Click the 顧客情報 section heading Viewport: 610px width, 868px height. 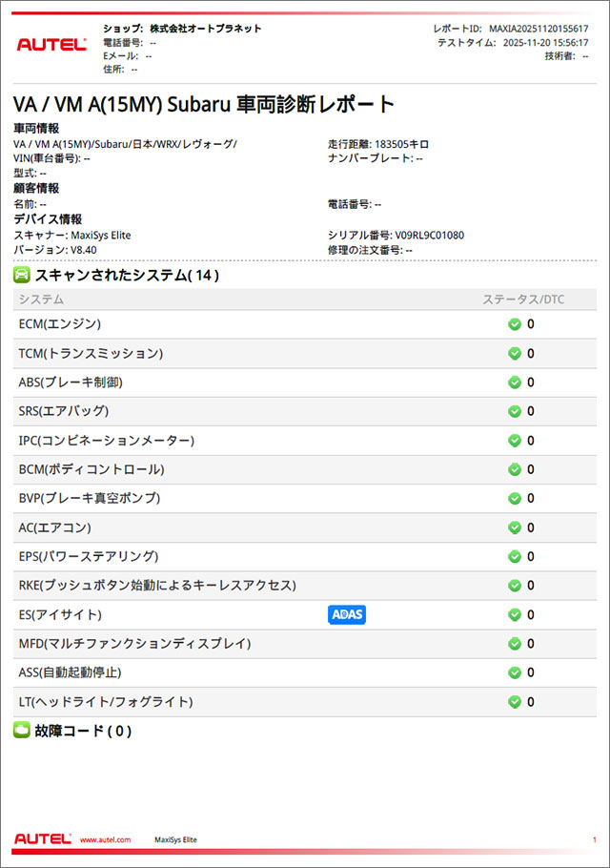click(36, 188)
